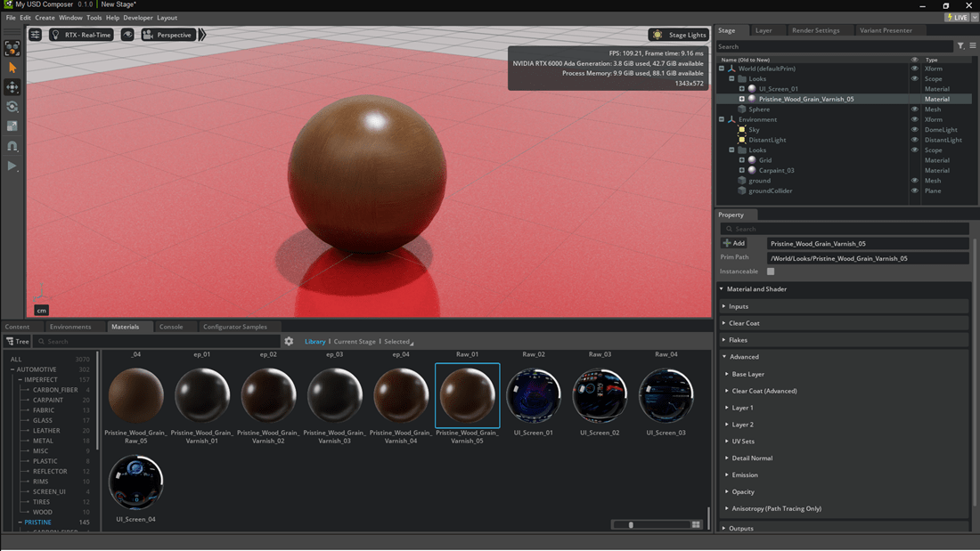Hide the DistantLight using its eye icon
Screen dimensions: 980x551
pos(914,140)
